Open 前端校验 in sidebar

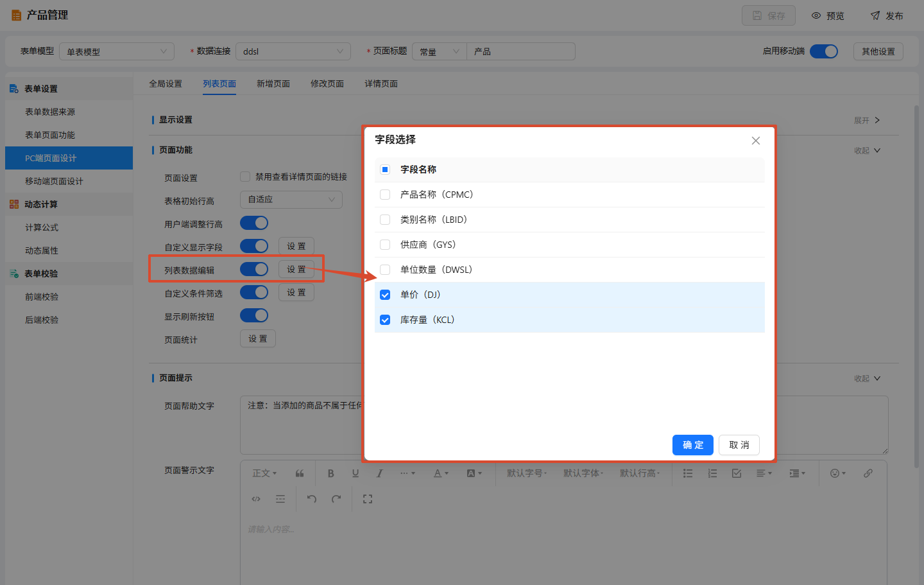click(69, 297)
